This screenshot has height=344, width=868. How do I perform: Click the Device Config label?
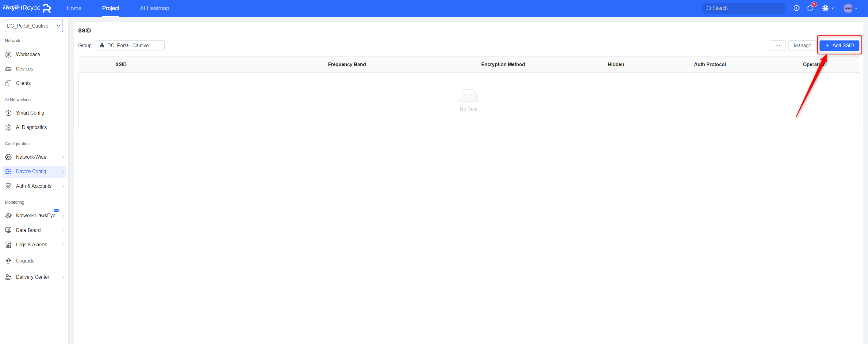(x=31, y=171)
